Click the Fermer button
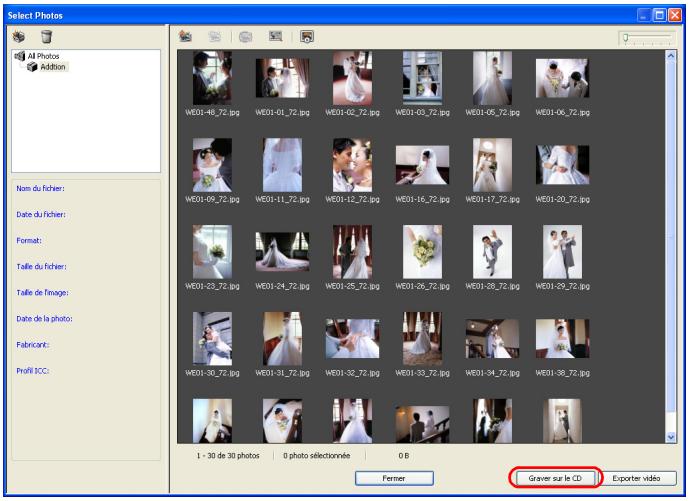The height and width of the screenshot is (501, 689). coord(394,478)
